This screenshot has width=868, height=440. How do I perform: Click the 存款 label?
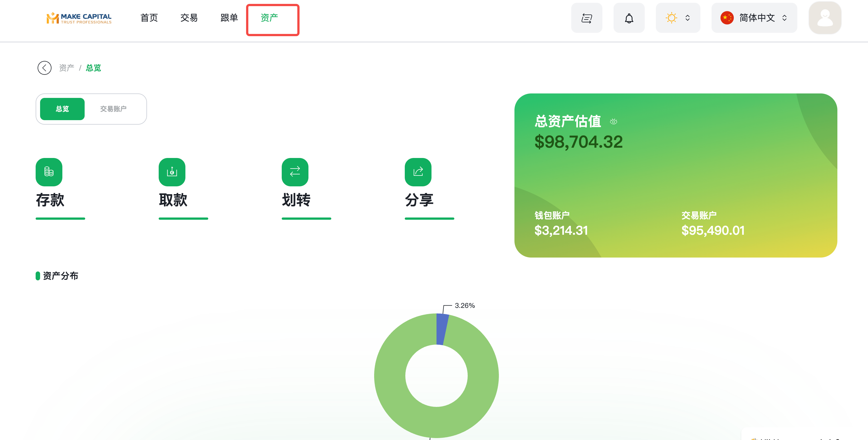coord(50,200)
